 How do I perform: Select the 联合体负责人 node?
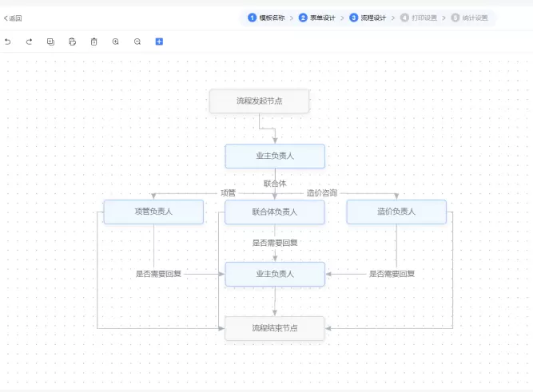coord(275,212)
